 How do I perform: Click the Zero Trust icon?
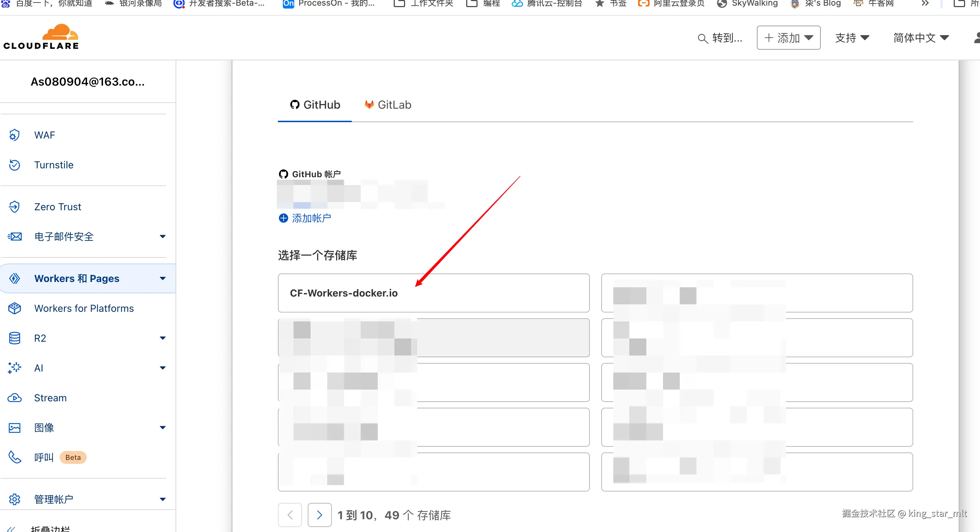pyautogui.click(x=15, y=207)
